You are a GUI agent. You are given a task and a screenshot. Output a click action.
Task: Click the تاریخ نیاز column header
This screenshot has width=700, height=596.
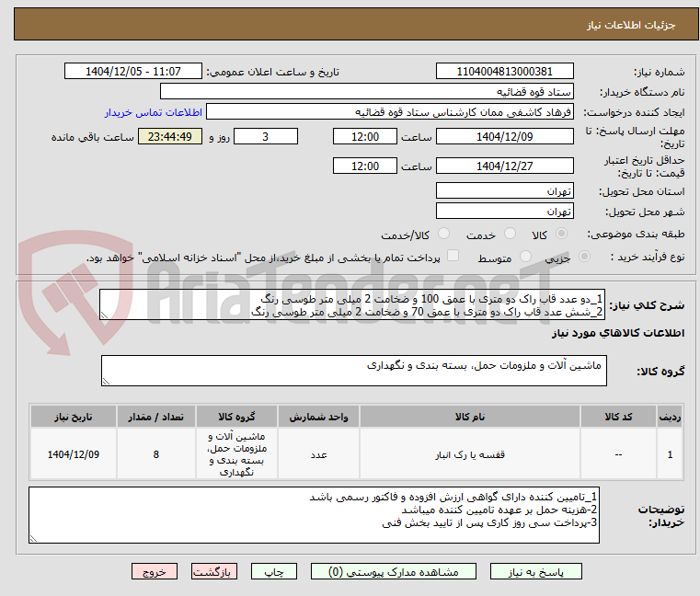click(x=74, y=417)
